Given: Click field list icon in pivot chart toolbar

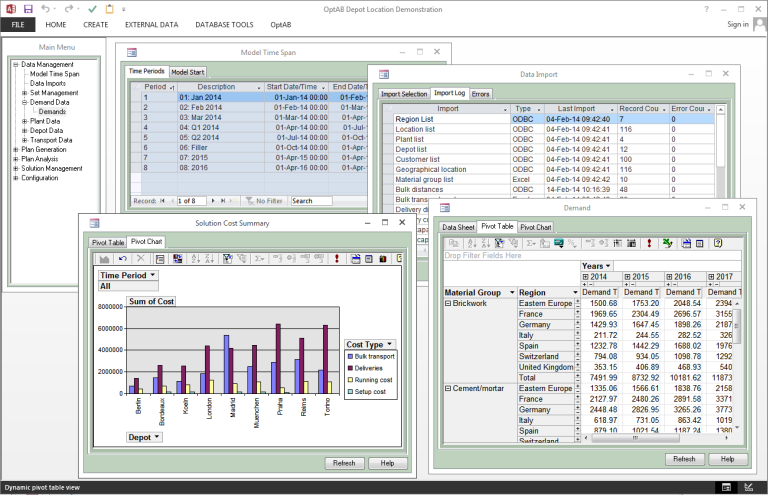Looking at the screenshot, I should [356, 259].
